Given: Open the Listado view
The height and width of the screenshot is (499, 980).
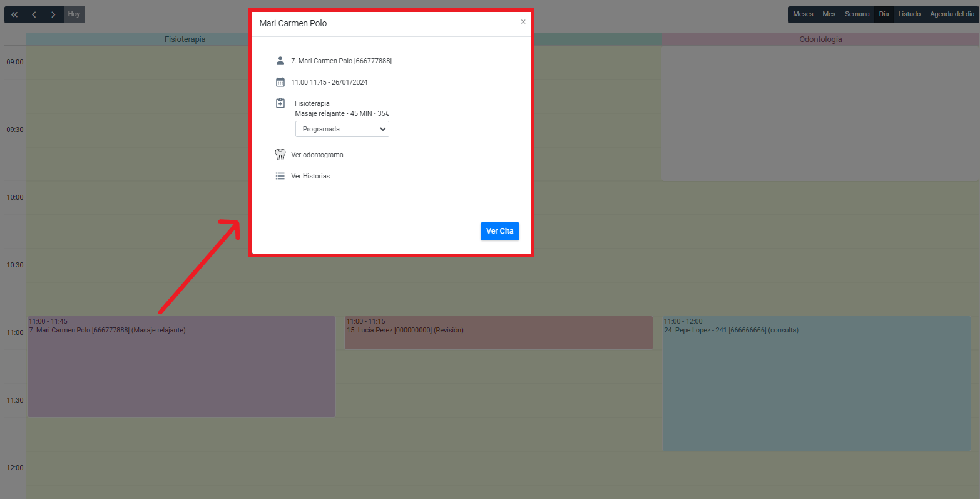Looking at the screenshot, I should tap(909, 14).
